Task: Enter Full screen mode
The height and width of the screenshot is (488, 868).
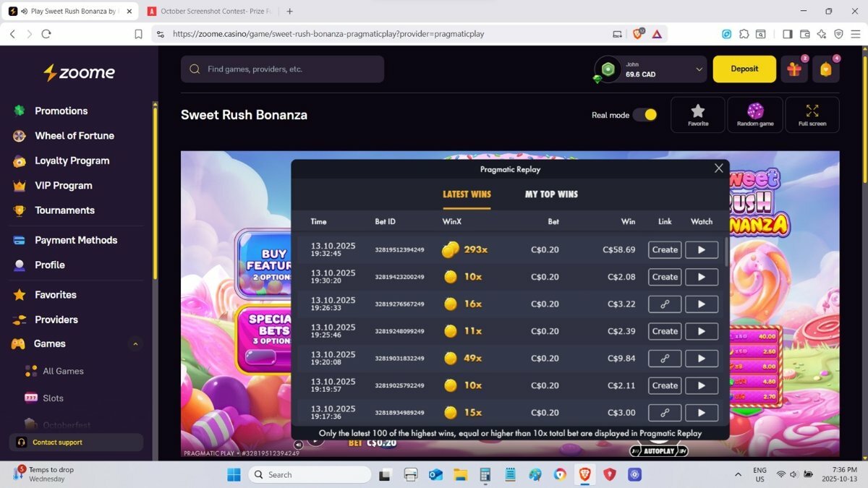Action: [812, 114]
